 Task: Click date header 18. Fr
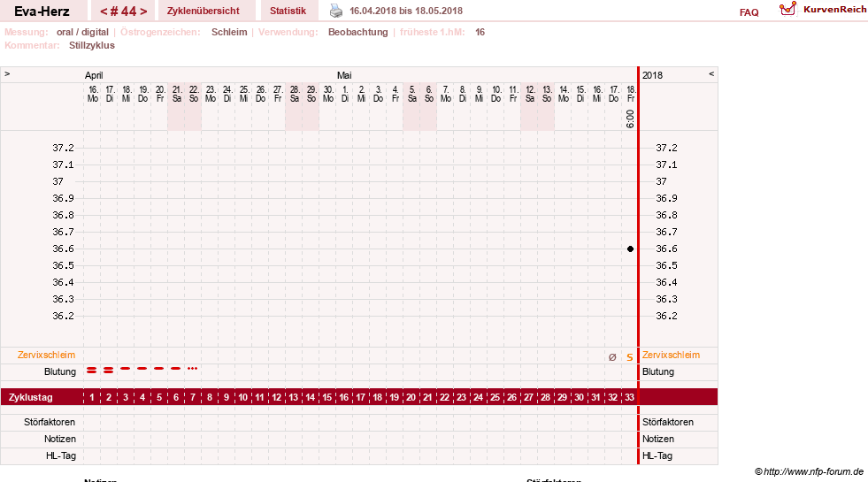[631, 94]
